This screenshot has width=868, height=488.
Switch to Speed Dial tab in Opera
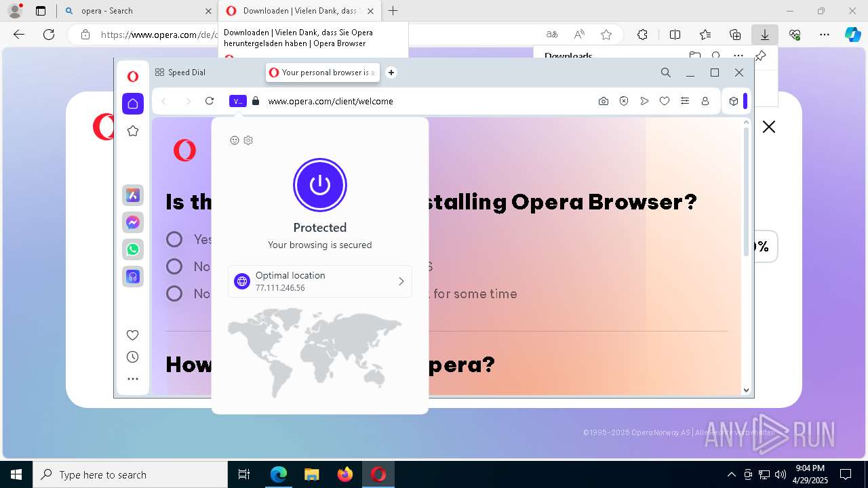point(180,73)
